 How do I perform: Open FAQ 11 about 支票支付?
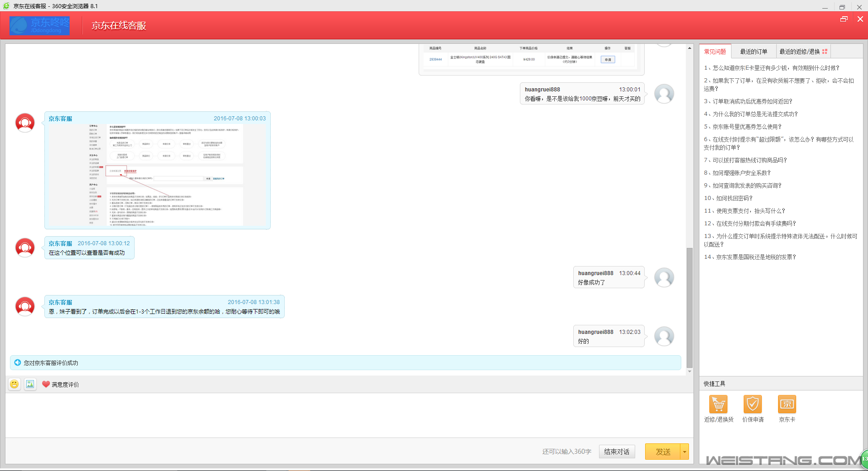[744, 211]
